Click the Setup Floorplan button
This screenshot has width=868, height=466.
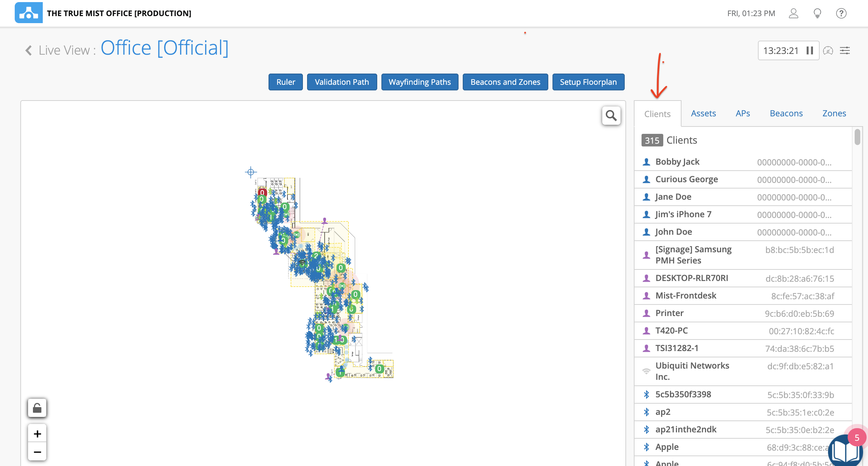(588, 82)
